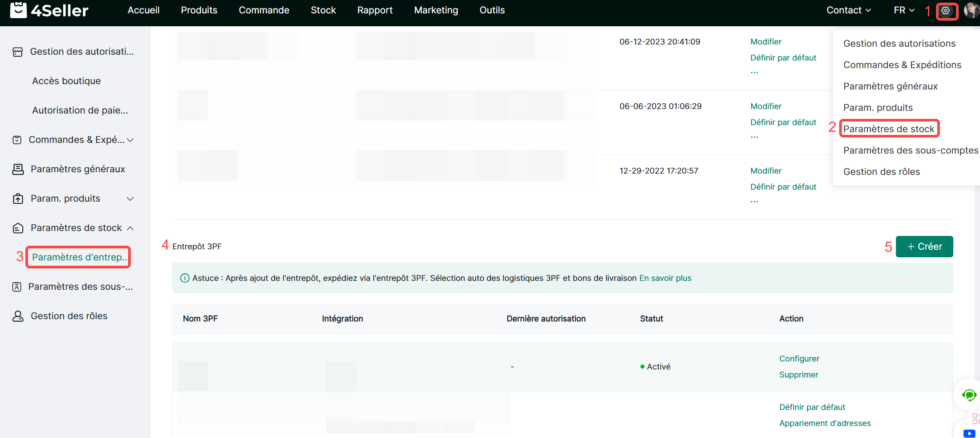Choose Gestion des rôles from settings dropdown
The image size is (980, 438).
[x=881, y=171]
